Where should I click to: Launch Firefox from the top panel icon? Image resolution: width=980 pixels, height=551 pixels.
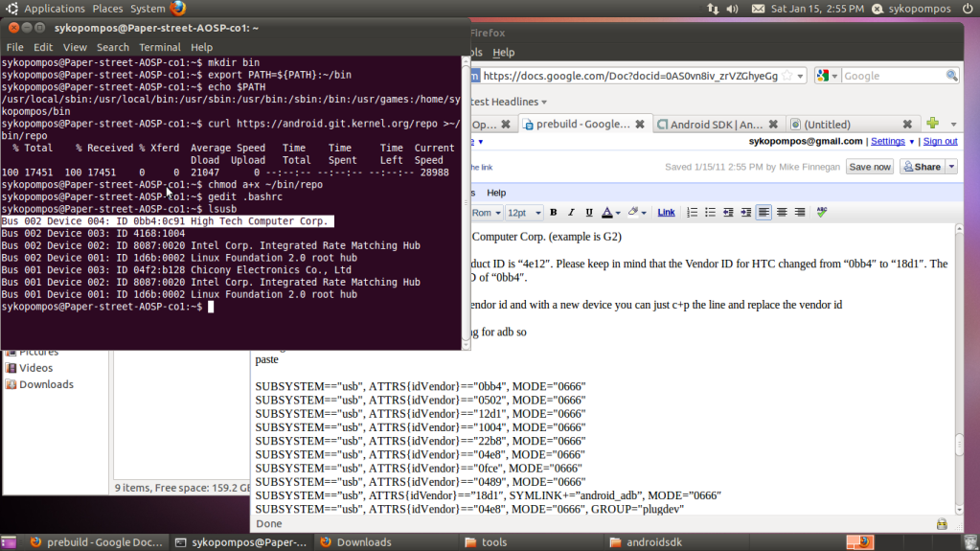tap(178, 8)
